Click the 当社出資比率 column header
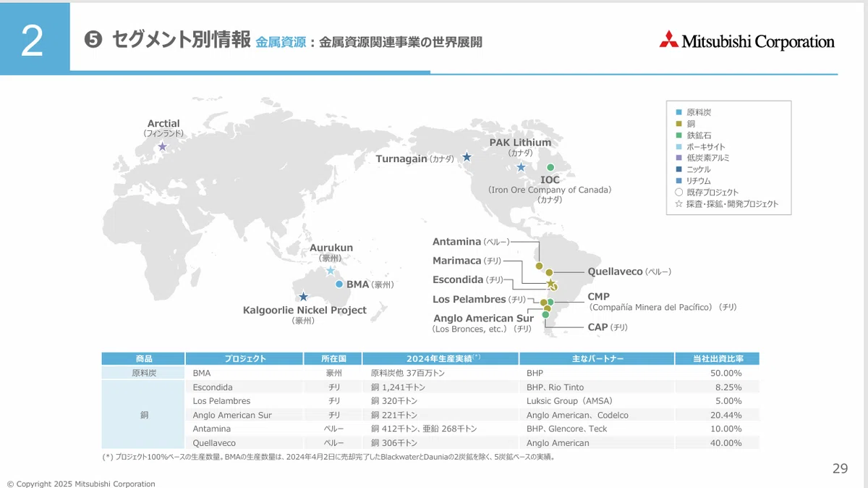This screenshot has width=868, height=488. click(x=717, y=358)
